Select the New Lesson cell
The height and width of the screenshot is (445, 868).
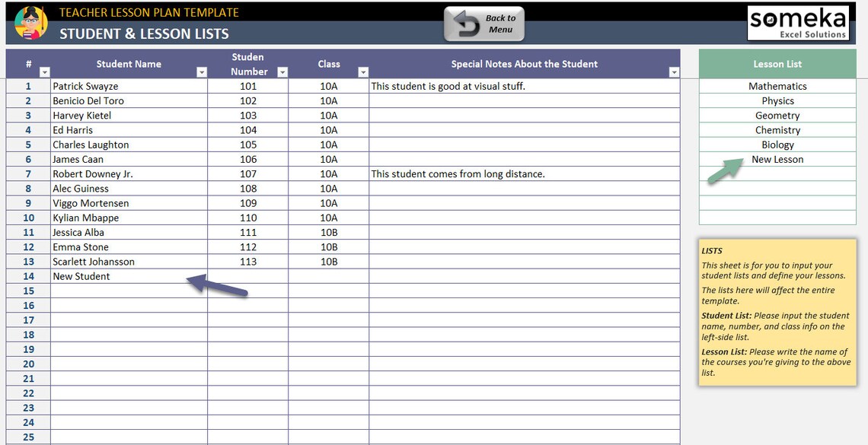point(777,159)
